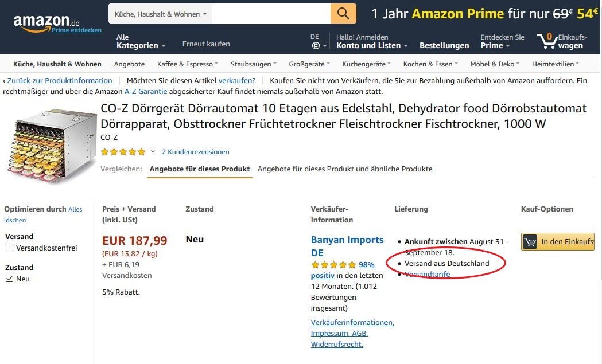Click the dehydrator product thumbnail
Image resolution: width=602 pixels, height=364 pixels.
50,146
